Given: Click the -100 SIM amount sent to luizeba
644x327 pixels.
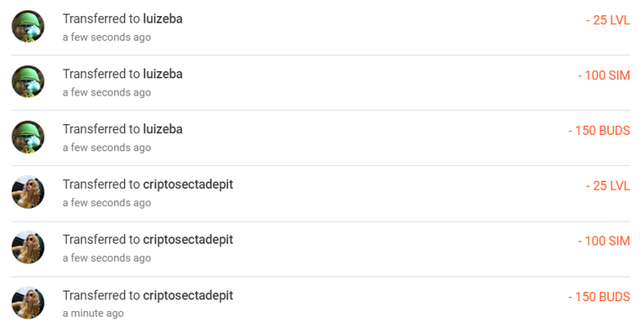Looking at the screenshot, I should [x=604, y=75].
